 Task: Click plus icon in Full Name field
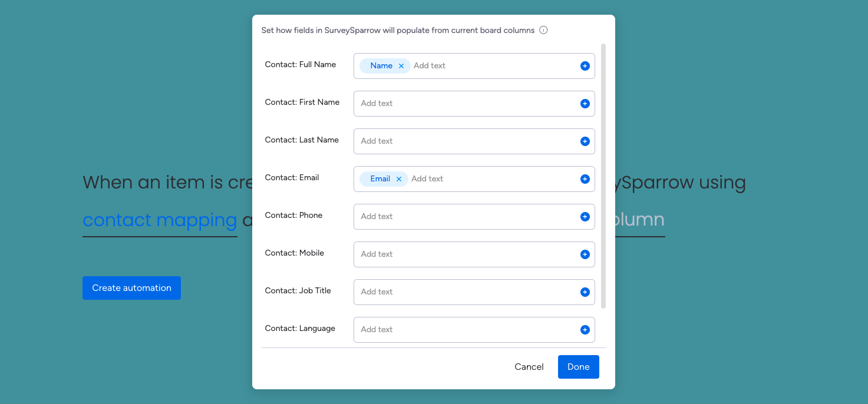tap(585, 66)
